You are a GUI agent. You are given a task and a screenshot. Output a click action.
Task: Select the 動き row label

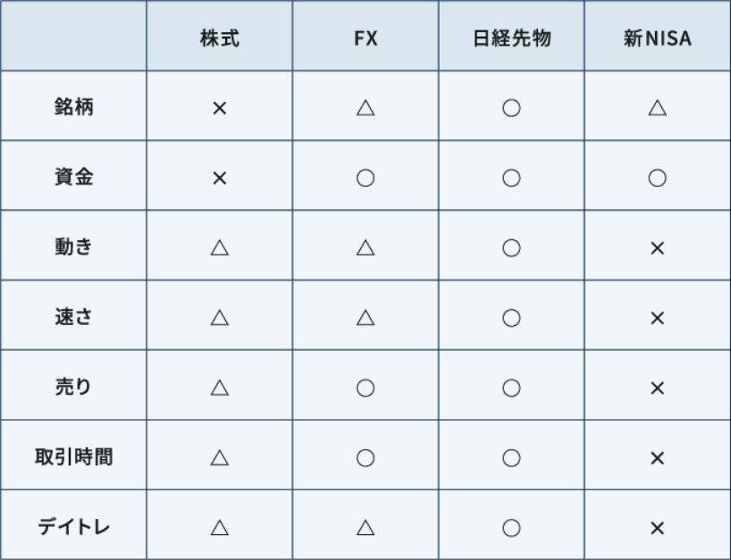73,247
